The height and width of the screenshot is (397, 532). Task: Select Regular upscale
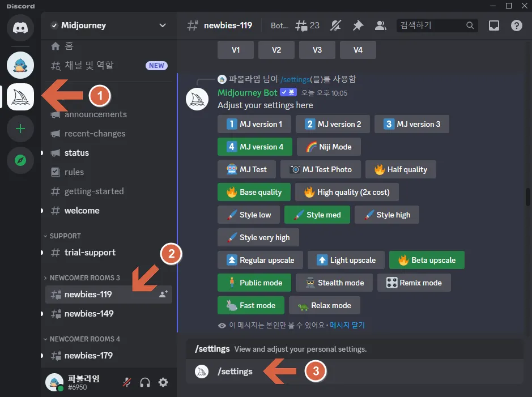[260, 260]
